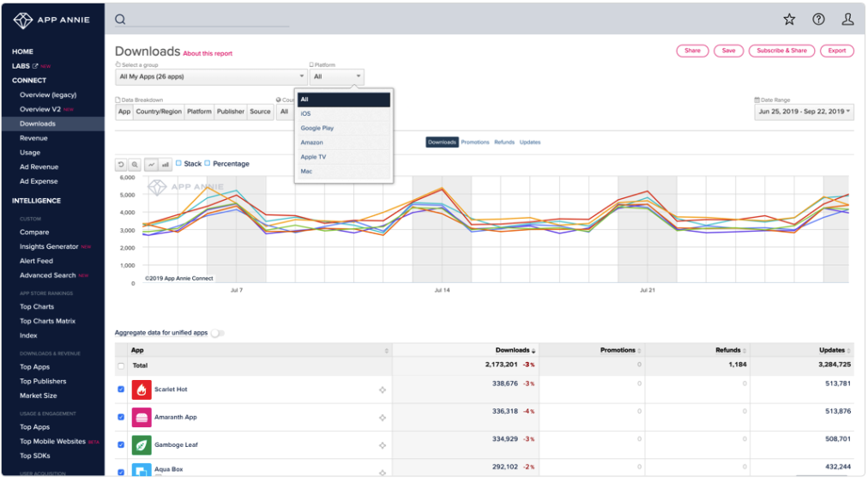Image resolution: width=868 pixels, height=483 pixels.
Task: Click Aqua Box app icon
Action: coord(142,470)
